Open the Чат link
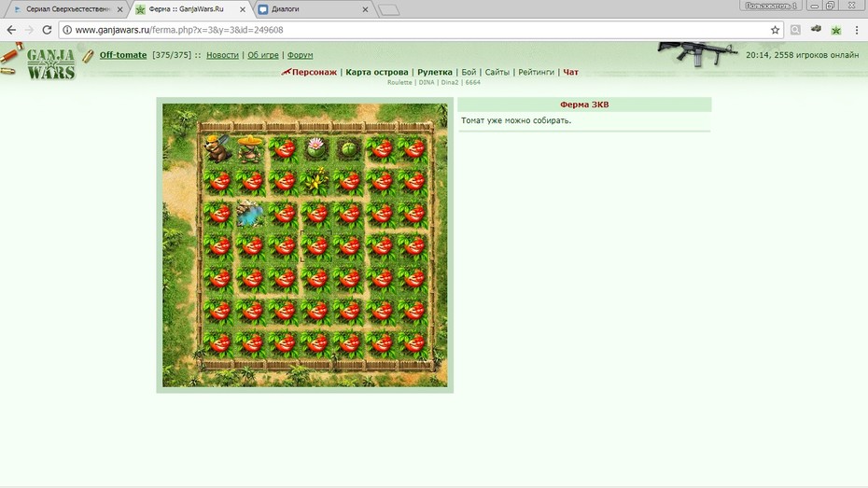The image size is (868, 488). (x=570, y=72)
